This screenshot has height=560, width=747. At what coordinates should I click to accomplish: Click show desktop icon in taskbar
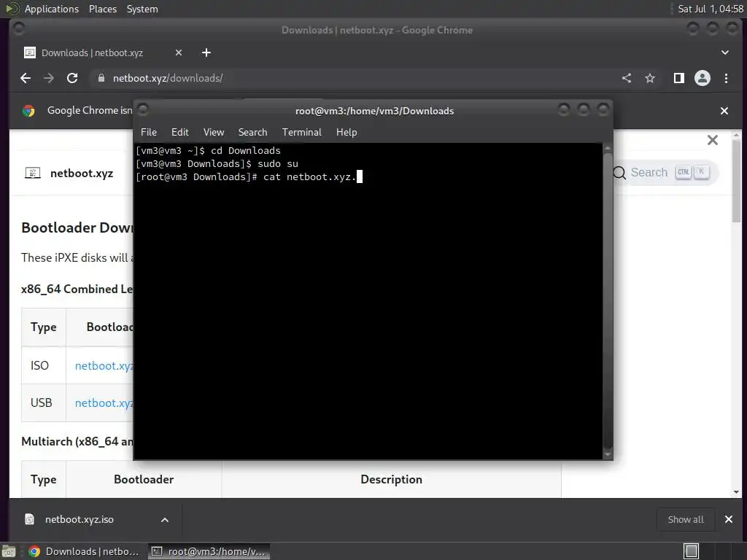9,551
